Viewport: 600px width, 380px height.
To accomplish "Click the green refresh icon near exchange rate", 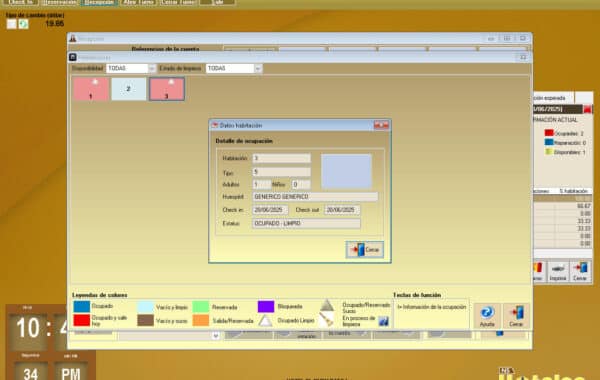I will click(23, 24).
